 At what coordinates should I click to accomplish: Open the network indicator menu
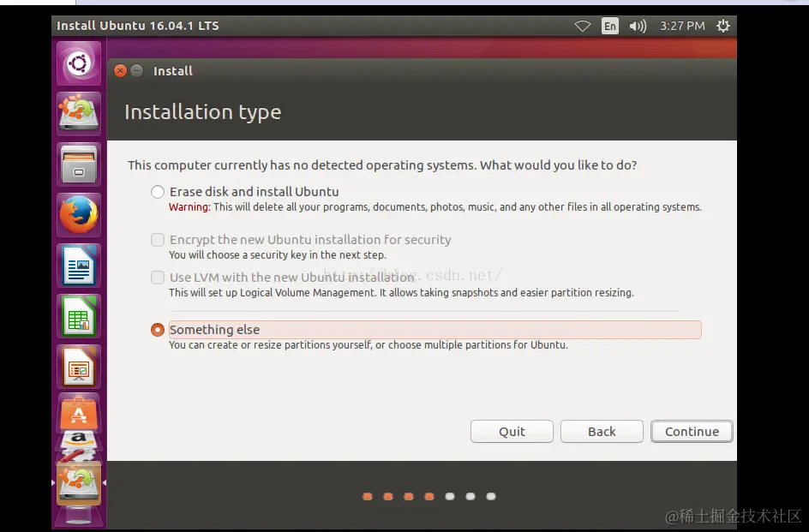point(583,26)
